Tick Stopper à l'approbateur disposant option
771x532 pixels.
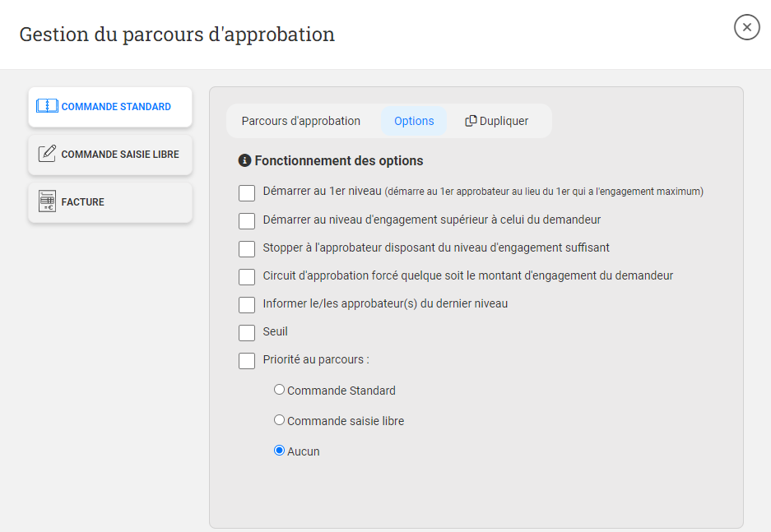(x=247, y=249)
